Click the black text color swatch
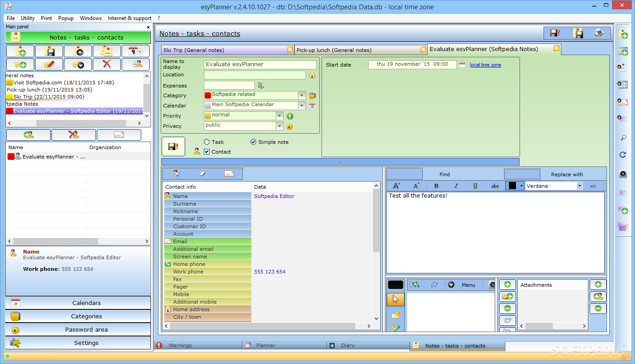This screenshot has height=364, width=635. 512,186
